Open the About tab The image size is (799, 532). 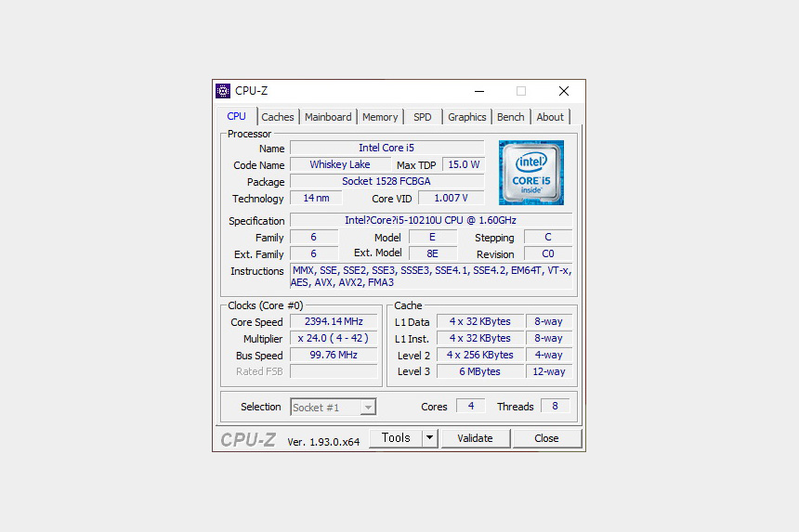click(550, 117)
